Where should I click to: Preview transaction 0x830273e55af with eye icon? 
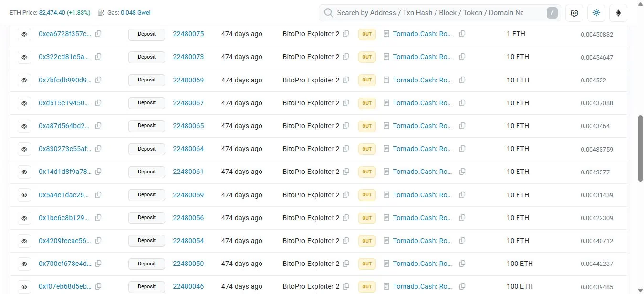[x=24, y=149]
